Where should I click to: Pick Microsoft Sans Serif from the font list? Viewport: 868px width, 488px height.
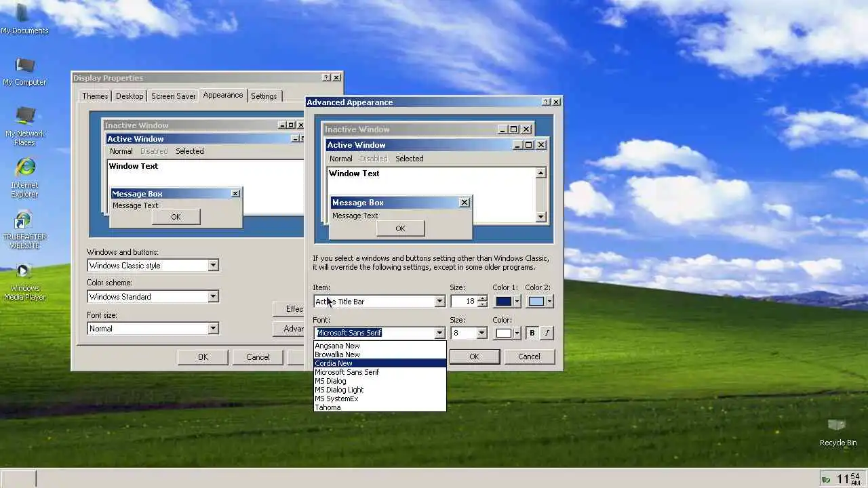380,372
